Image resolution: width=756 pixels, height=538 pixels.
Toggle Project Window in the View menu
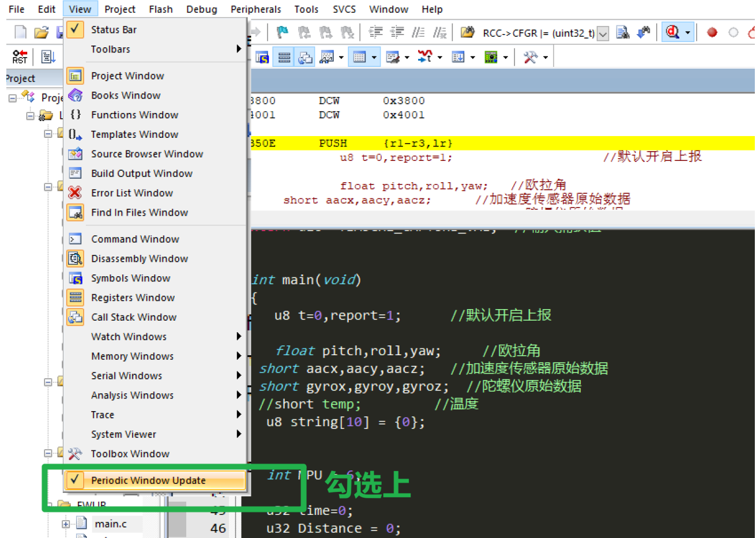point(156,76)
